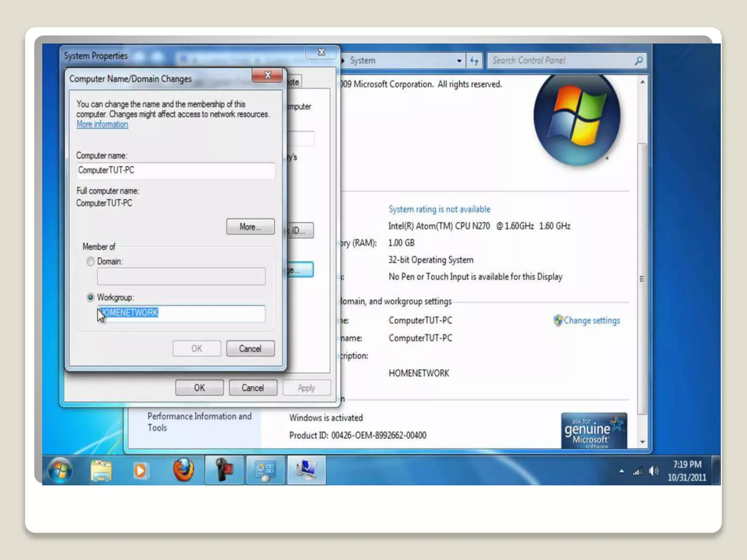Click Change settings link
This screenshot has width=747, height=560.
pyautogui.click(x=591, y=320)
